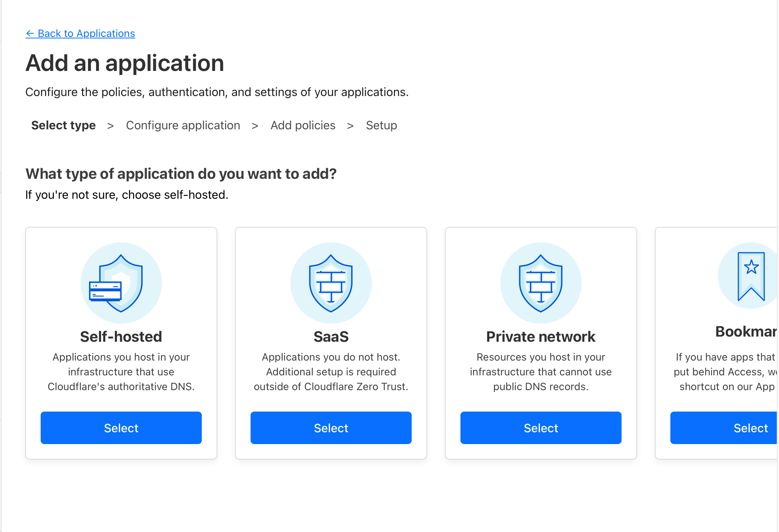The image size is (779, 532).
Task: Click the SaaS shield icon
Action: (331, 283)
